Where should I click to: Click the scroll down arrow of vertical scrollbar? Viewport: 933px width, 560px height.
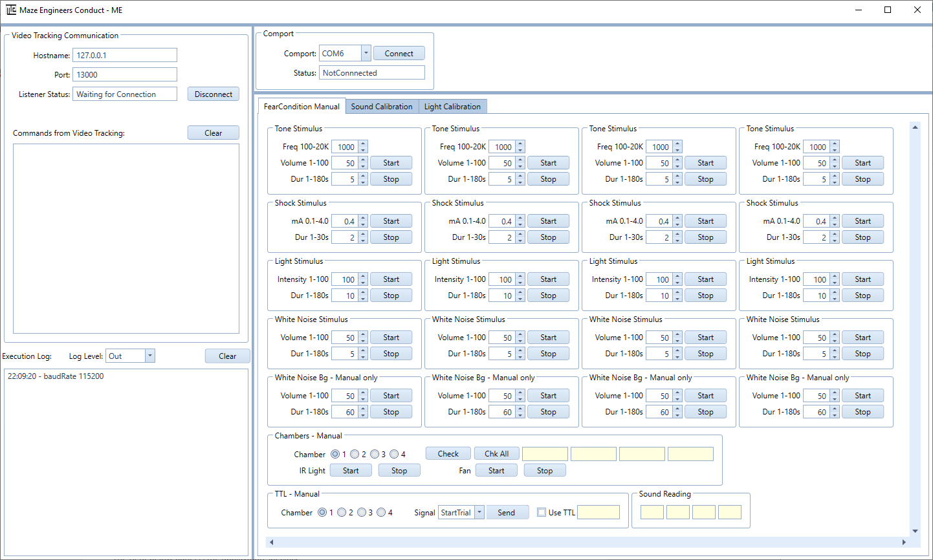pos(915,531)
